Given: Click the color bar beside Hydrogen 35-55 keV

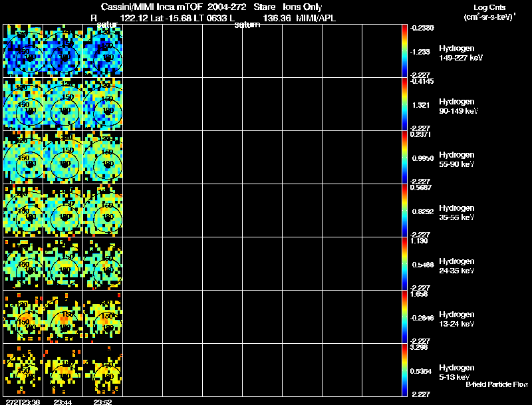Looking at the screenshot, I should pos(404,211).
